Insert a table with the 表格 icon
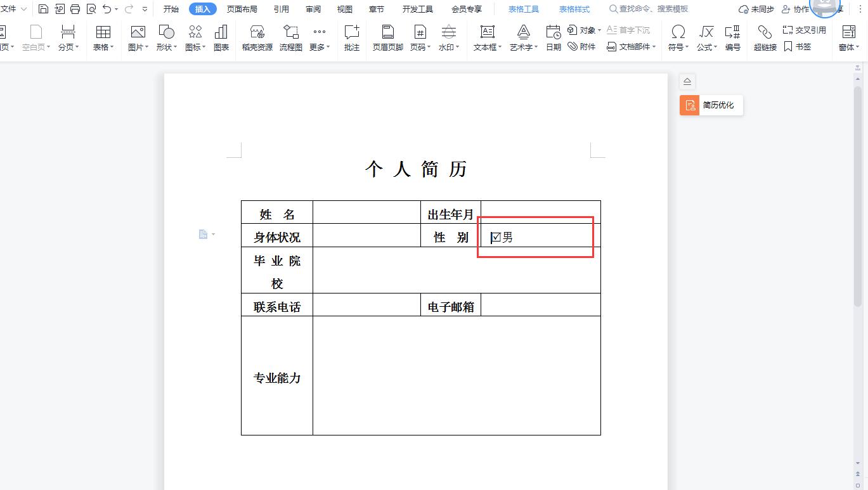The width and height of the screenshot is (868, 490). (103, 38)
